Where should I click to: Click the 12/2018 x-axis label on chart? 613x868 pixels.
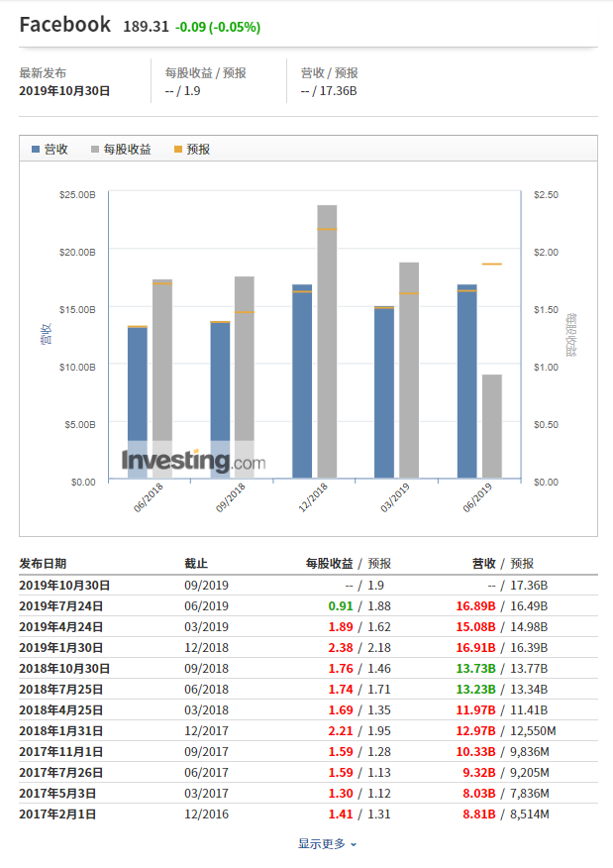(x=314, y=497)
